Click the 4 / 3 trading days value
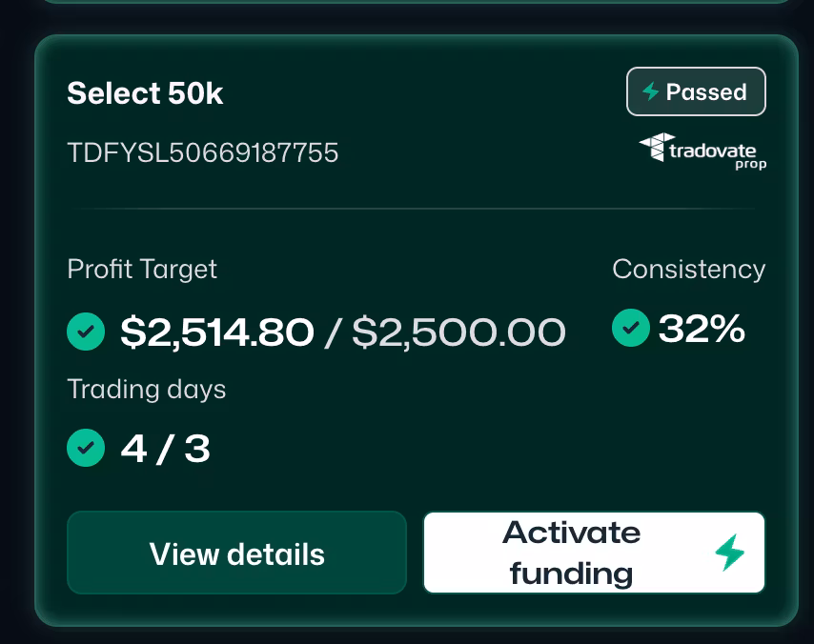This screenshot has height=644, width=814. tap(165, 448)
